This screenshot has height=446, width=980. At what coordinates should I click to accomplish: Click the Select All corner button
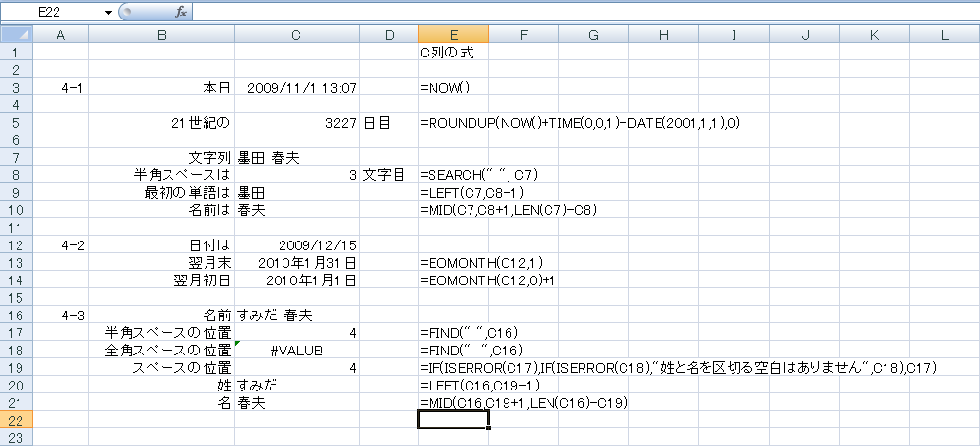tap(17, 36)
